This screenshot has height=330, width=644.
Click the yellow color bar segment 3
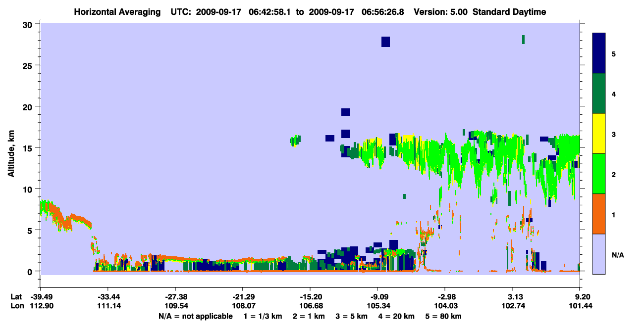click(x=599, y=134)
